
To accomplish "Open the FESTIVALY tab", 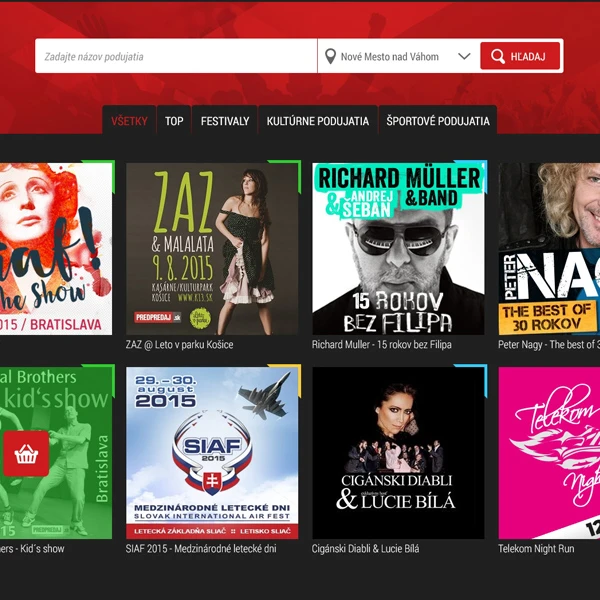I will pyautogui.click(x=225, y=120).
